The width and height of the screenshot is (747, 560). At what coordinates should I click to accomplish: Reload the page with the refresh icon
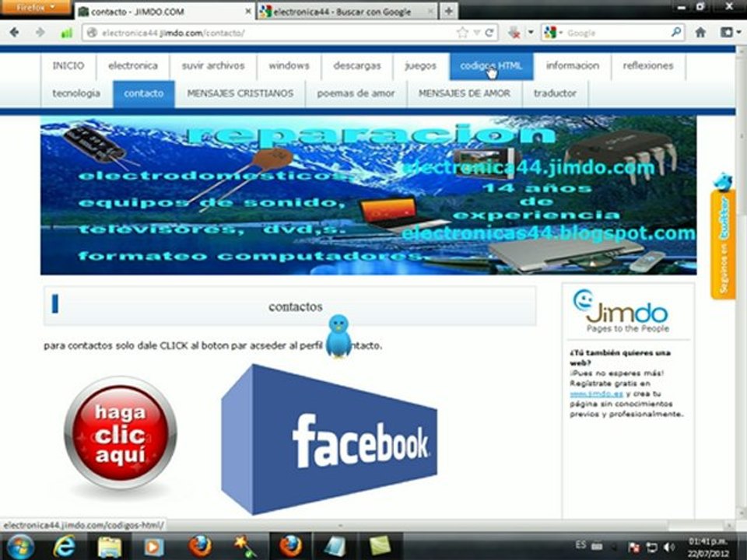coord(489,33)
